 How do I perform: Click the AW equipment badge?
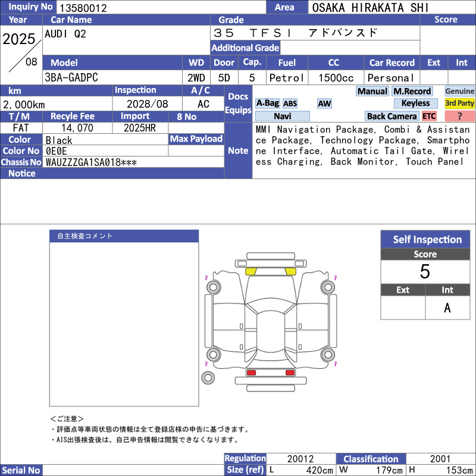(324, 104)
